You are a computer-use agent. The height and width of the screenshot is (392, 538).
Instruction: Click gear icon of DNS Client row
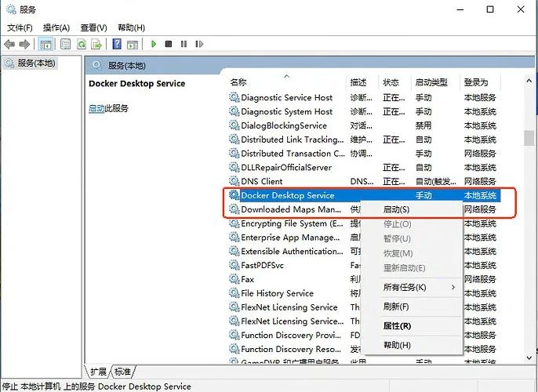click(x=234, y=181)
